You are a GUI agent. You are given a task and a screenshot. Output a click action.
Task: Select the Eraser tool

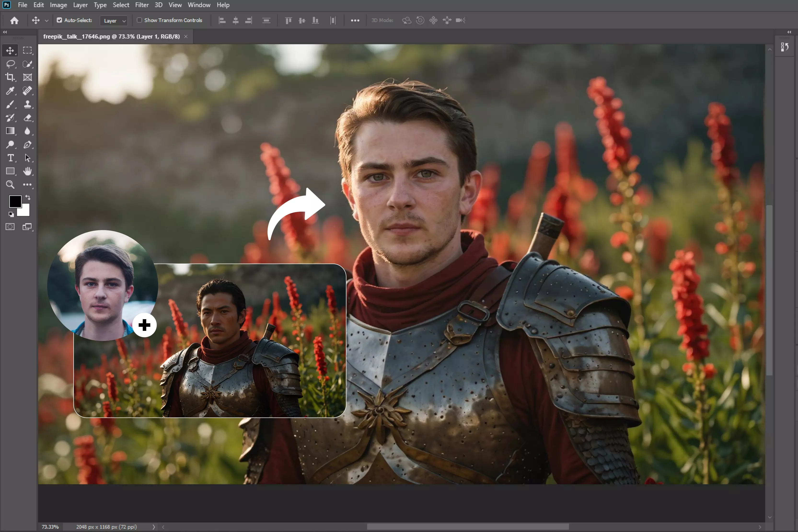click(28, 118)
